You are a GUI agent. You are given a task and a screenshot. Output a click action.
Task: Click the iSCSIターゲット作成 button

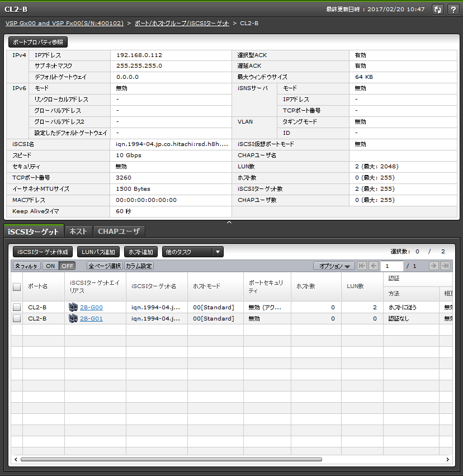click(x=42, y=252)
